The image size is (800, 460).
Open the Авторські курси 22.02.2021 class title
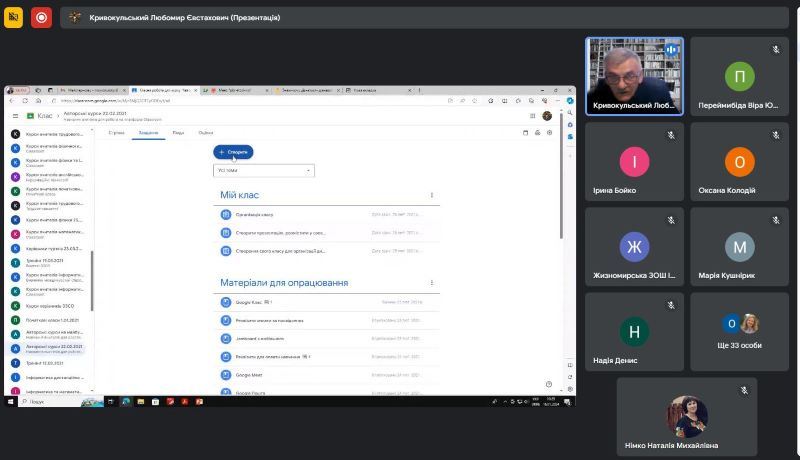[x=95, y=114]
